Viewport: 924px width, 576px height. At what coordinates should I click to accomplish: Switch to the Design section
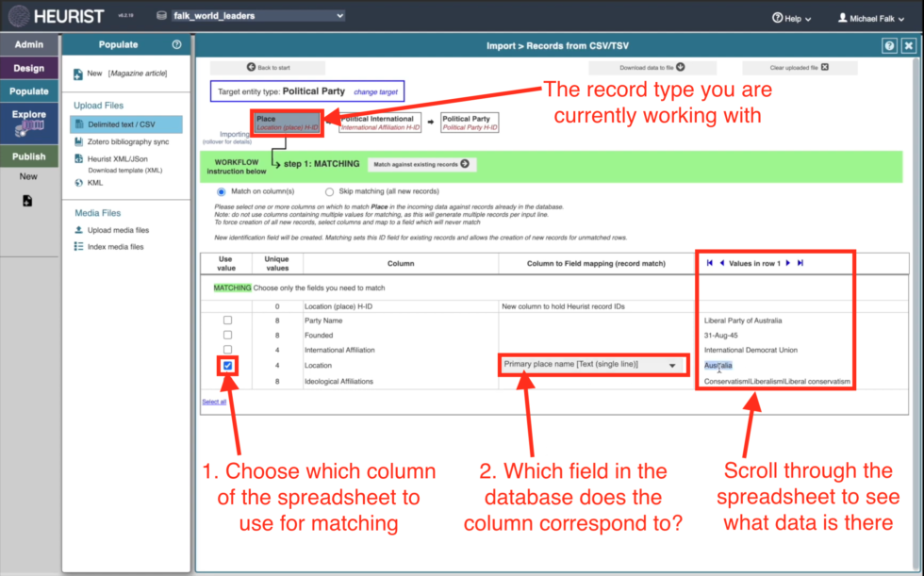coord(29,68)
